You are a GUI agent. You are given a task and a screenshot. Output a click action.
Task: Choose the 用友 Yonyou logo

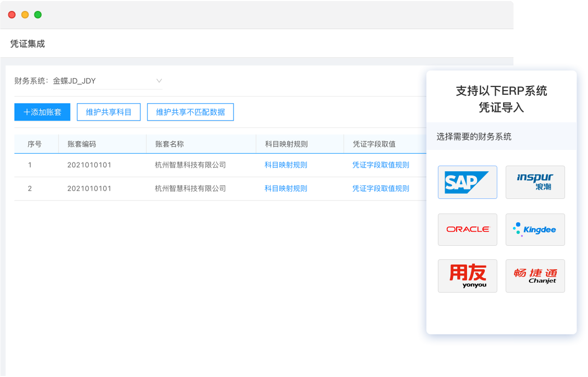(467, 275)
